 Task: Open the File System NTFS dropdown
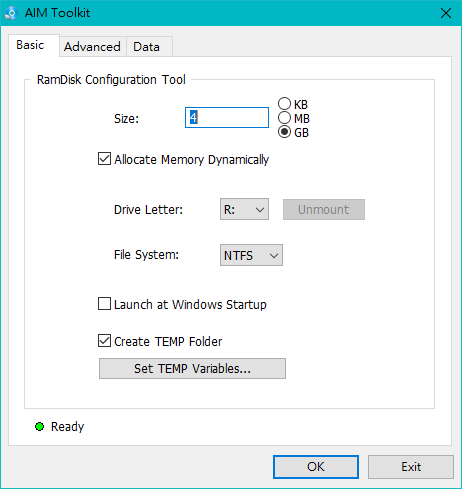point(251,255)
